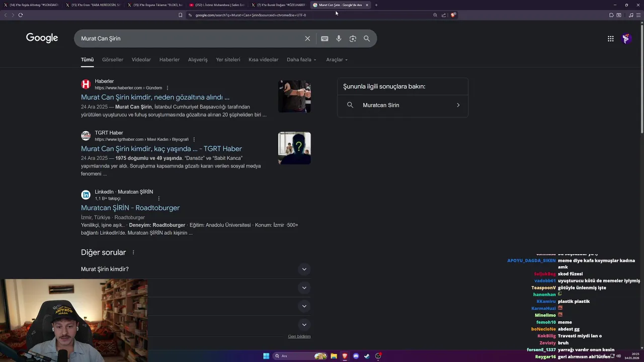This screenshot has height=362, width=644.
Task: Open a new browser tab with plus
Action: tap(376, 5)
